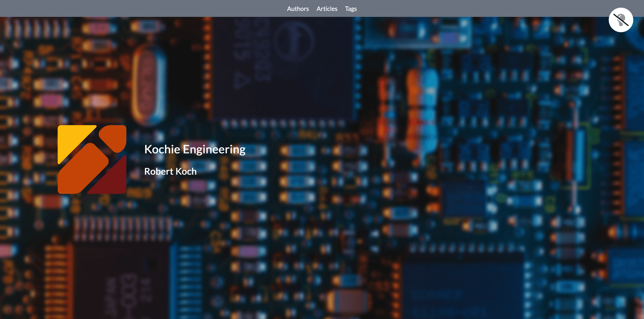Image resolution: width=644 pixels, height=319 pixels.
Task: Click the orange top-right logo piece
Action: click(x=114, y=137)
